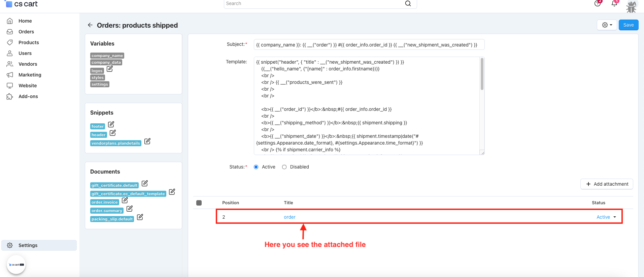The height and width of the screenshot is (277, 644).
Task: Insert the company_data variable
Action: pos(106,62)
